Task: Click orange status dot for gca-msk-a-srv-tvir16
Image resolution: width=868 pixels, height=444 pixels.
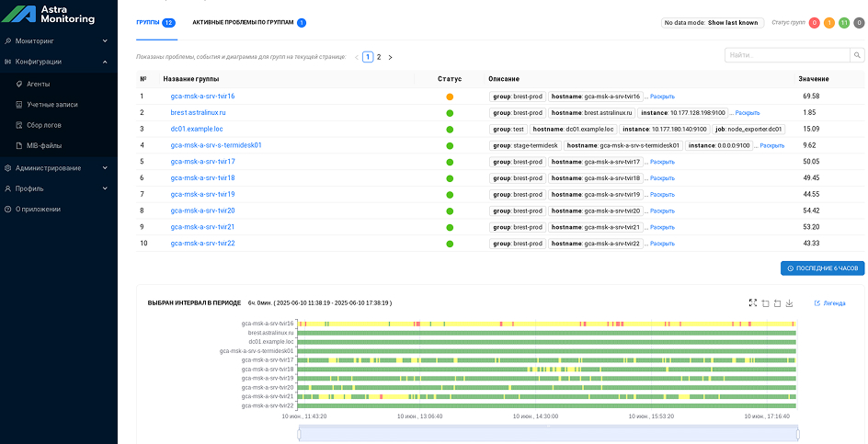Action: (450, 97)
